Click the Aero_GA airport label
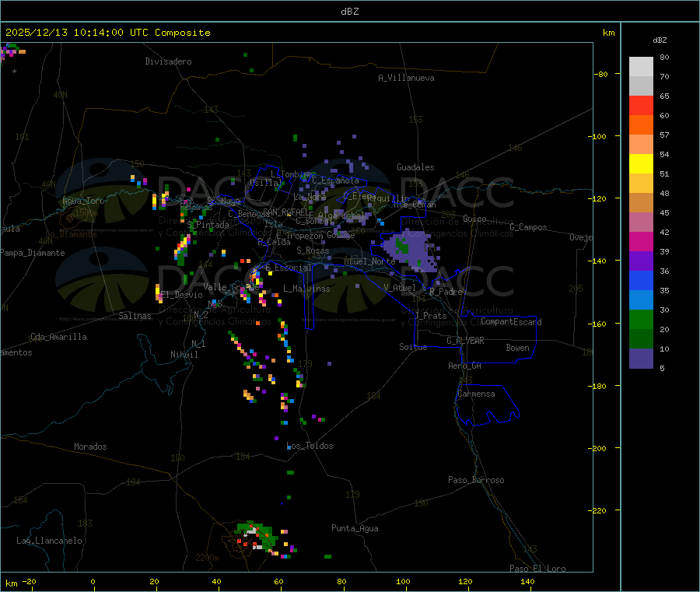The image size is (700, 592). coord(465,366)
